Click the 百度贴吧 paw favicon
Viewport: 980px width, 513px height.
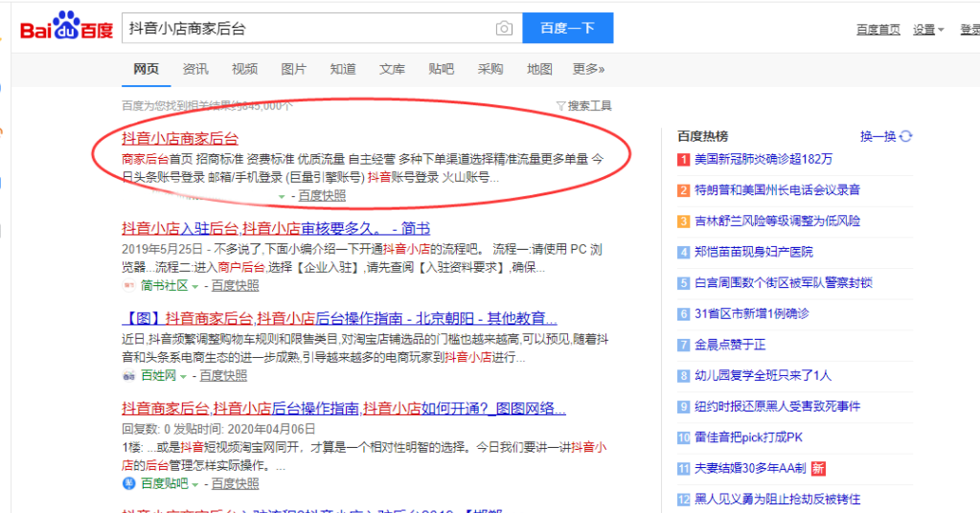point(128,483)
